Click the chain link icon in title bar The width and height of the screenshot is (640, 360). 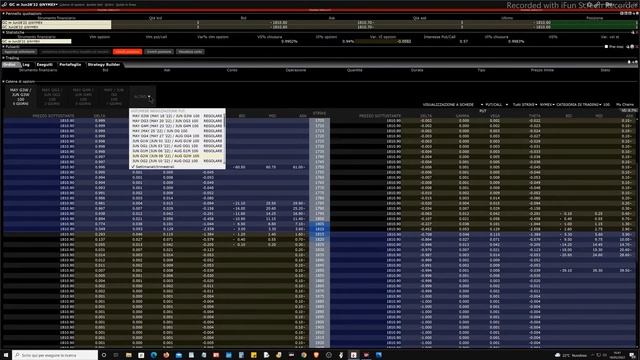pos(4,4)
